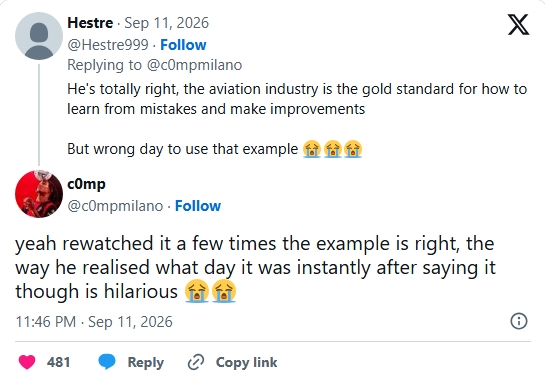Screen dimensions: 545x380
Task: Open c0mp's red profile avatar
Action: pos(39,194)
